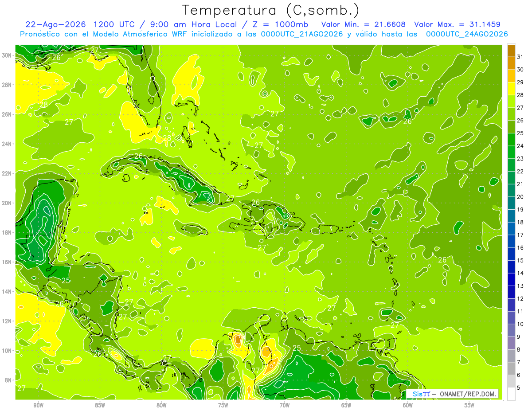Click legend swatch between 19 and 20

click(x=512, y=203)
